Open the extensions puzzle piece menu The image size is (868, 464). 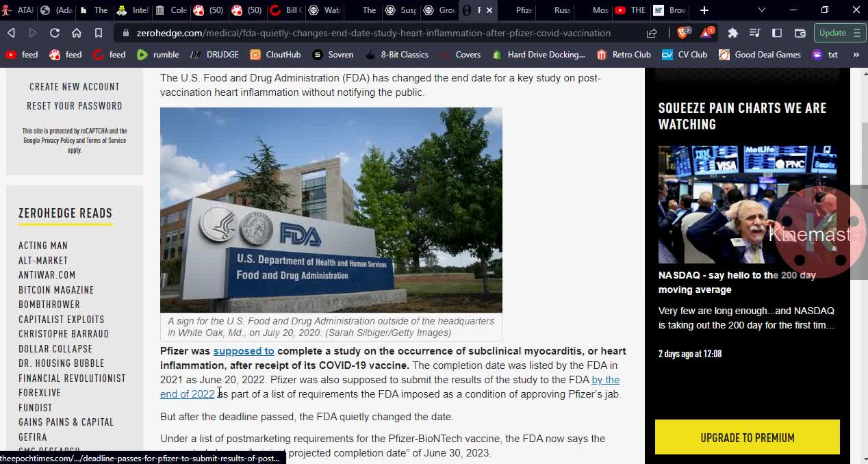tap(733, 32)
